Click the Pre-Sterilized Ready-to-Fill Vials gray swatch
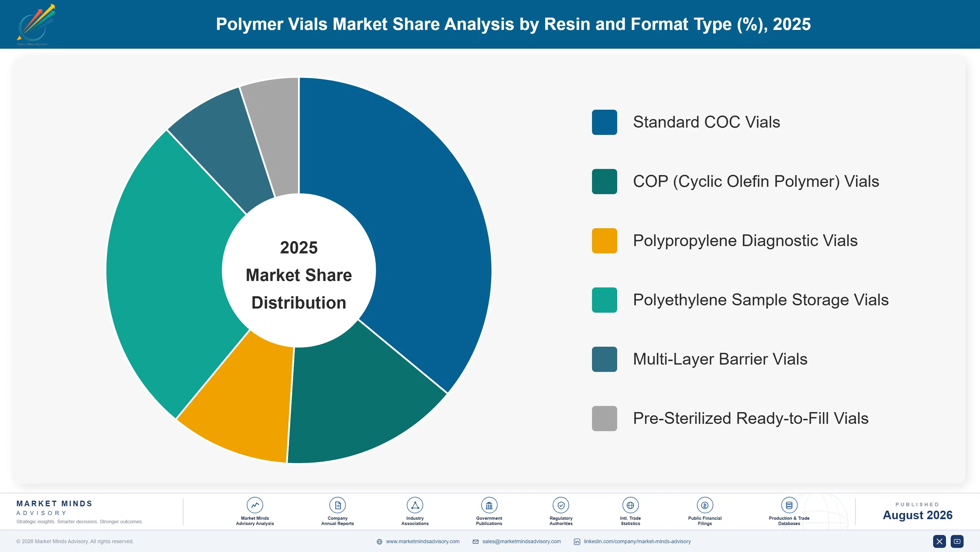The image size is (980, 552). [604, 418]
